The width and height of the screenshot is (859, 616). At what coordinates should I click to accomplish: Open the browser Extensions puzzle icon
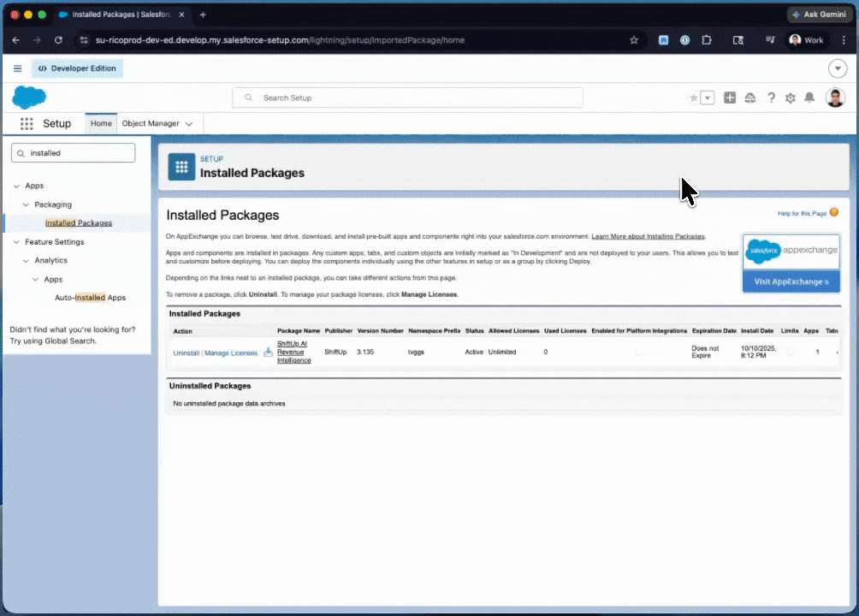707,40
